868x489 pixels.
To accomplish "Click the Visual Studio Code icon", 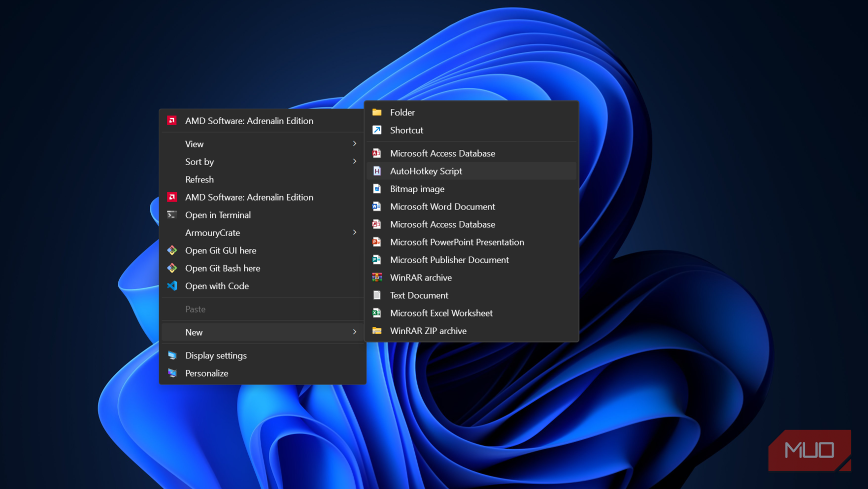I will pos(172,286).
